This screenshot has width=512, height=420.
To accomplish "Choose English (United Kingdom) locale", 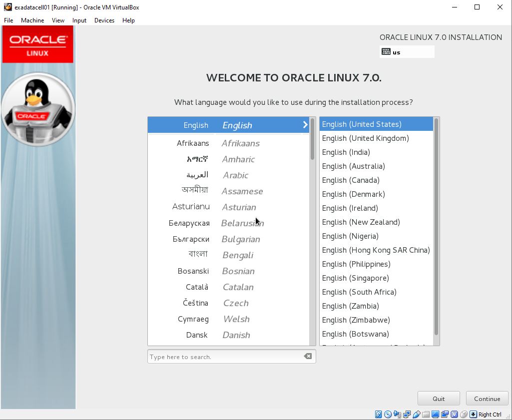I will click(376, 138).
